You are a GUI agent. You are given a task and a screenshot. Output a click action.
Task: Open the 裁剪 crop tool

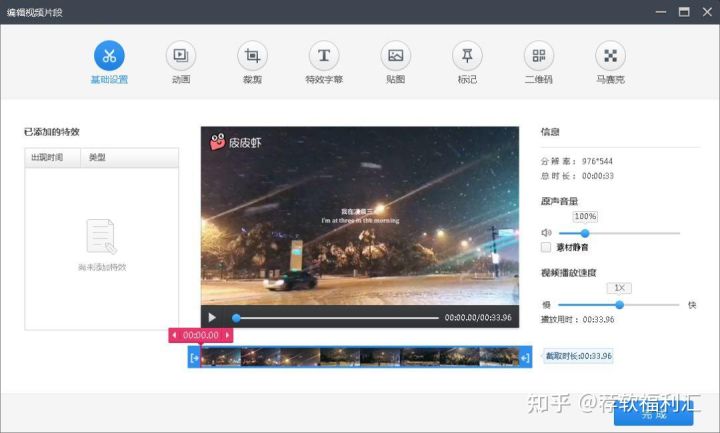click(253, 56)
